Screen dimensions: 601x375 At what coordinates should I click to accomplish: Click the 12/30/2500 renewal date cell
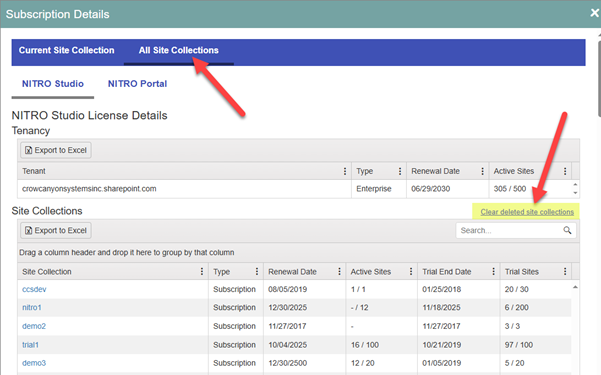coord(304,363)
